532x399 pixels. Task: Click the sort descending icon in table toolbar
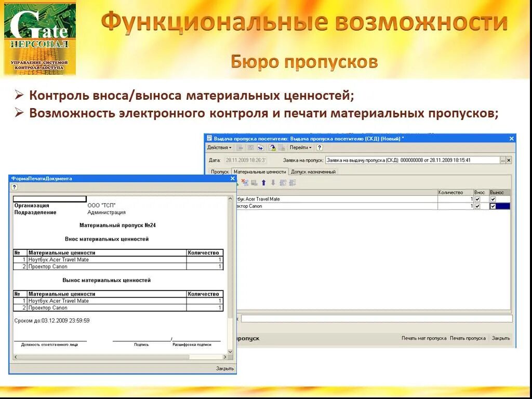click(292, 183)
